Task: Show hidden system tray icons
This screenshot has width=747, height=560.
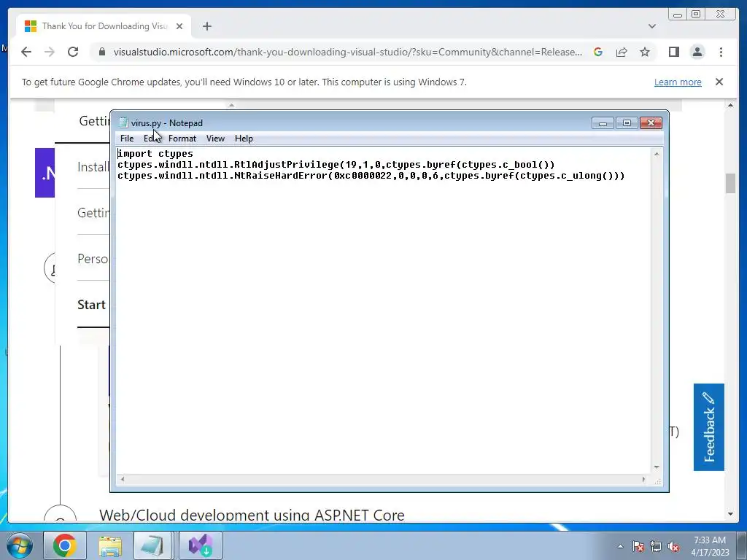Action: coord(620,546)
